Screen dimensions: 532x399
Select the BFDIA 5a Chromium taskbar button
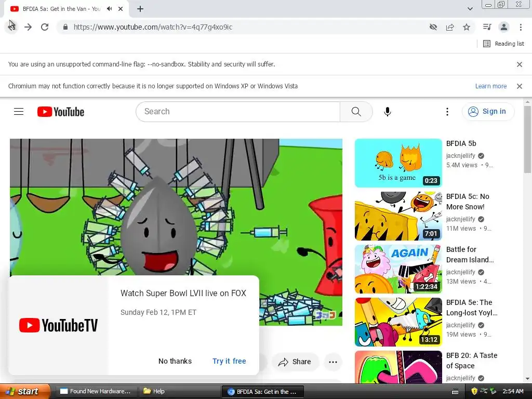(262, 392)
